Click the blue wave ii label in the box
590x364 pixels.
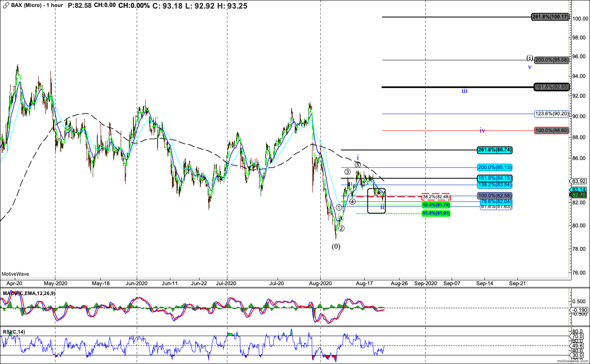[382, 207]
